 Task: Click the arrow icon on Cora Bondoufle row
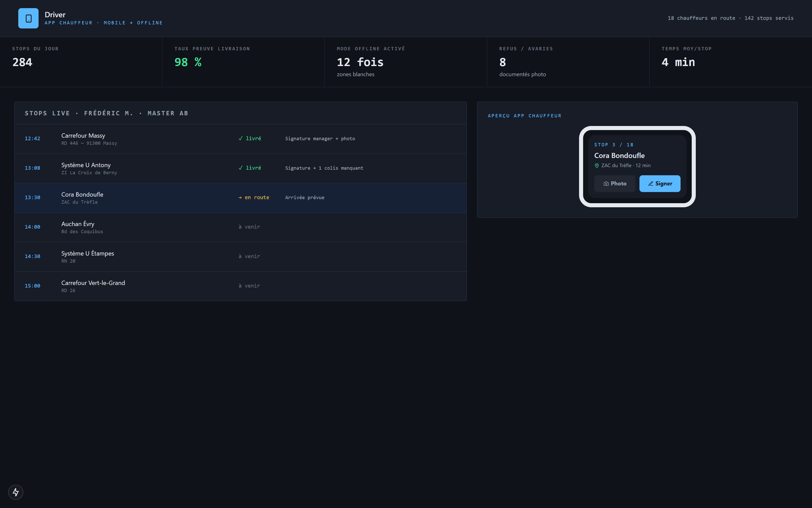[240, 198]
